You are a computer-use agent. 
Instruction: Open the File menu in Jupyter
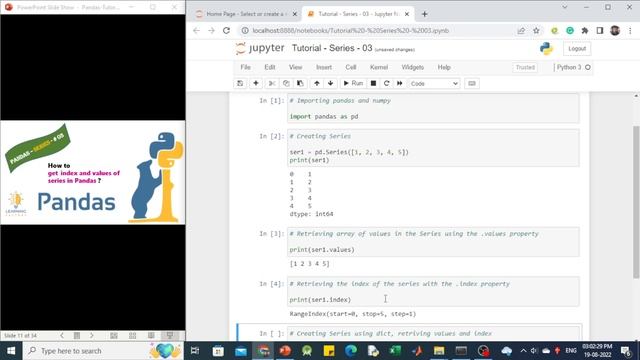coord(245,67)
